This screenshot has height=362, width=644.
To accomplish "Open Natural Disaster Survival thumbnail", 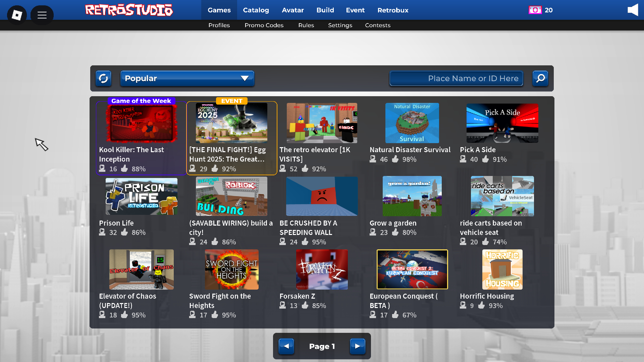I will click(412, 123).
